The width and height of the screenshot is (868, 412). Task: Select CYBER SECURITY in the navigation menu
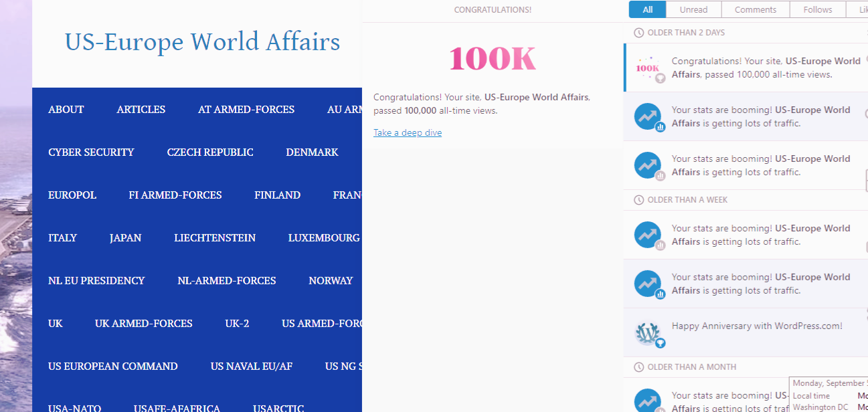tap(91, 152)
